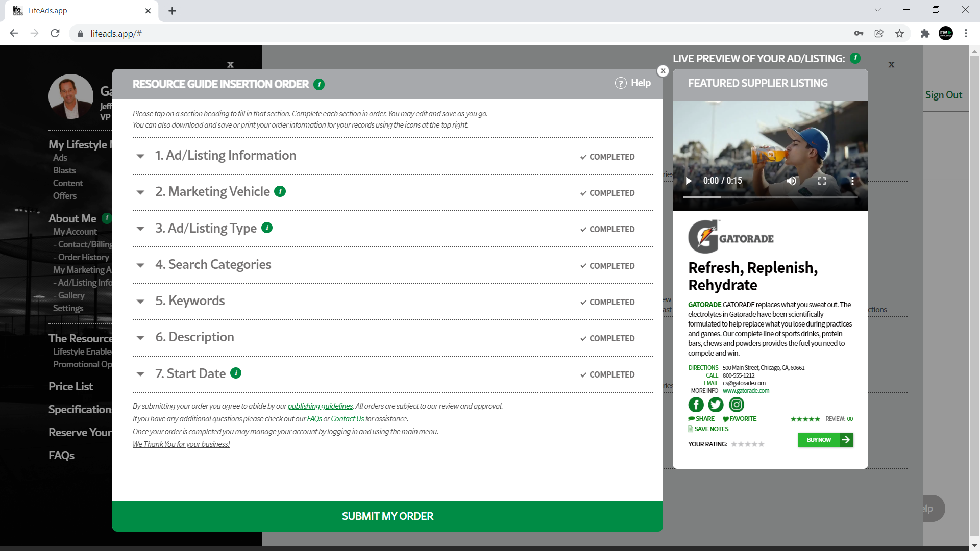Click the Instagram icon in the listing preview
Image resolution: width=980 pixels, height=551 pixels.
click(736, 405)
